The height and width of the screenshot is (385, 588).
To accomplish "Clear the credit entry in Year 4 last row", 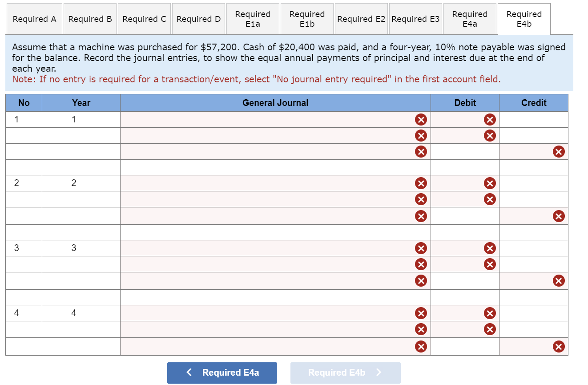I will 559,346.
